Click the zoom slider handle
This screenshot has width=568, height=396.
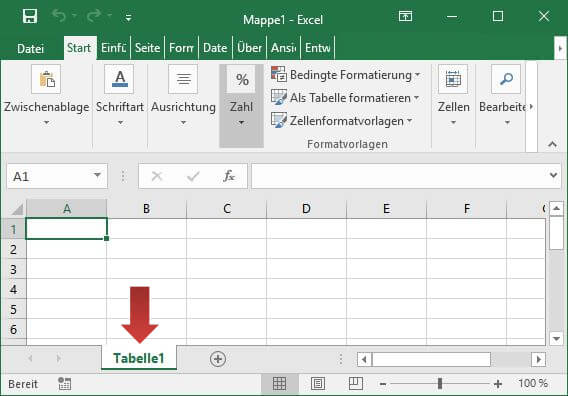point(440,383)
